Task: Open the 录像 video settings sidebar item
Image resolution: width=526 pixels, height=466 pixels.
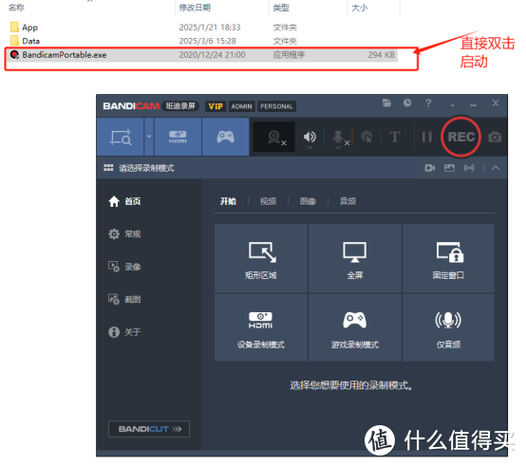Action: tap(124, 267)
